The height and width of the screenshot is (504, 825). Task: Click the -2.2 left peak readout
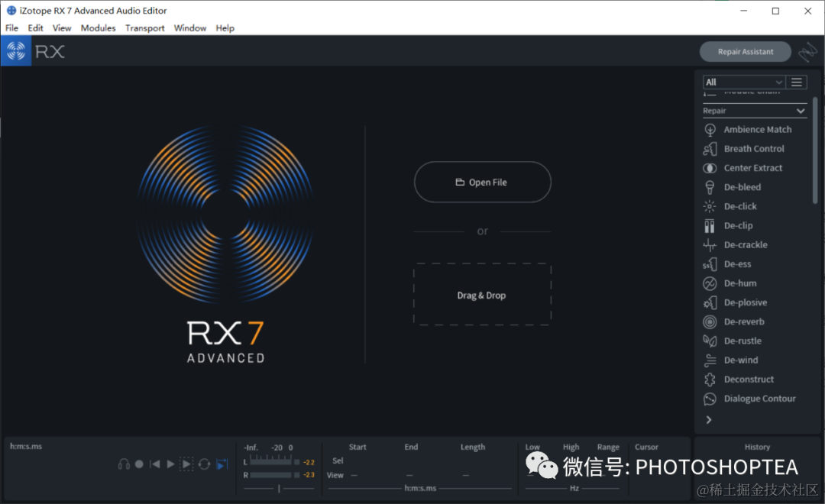(309, 462)
